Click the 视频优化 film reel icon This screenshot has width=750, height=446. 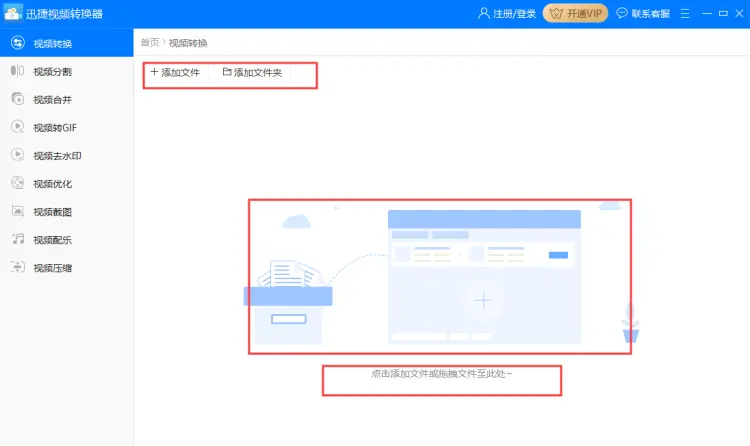tap(18, 183)
